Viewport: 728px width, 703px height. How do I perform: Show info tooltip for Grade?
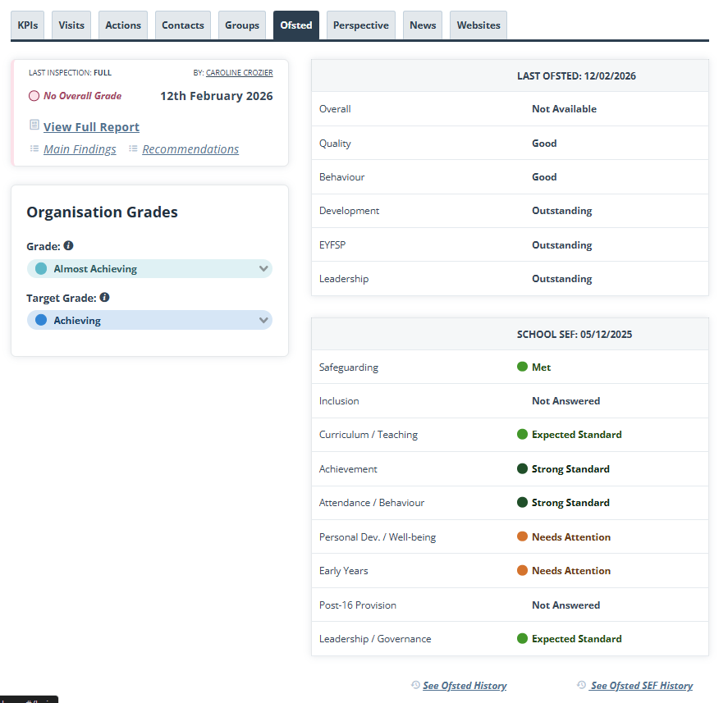click(x=68, y=245)
